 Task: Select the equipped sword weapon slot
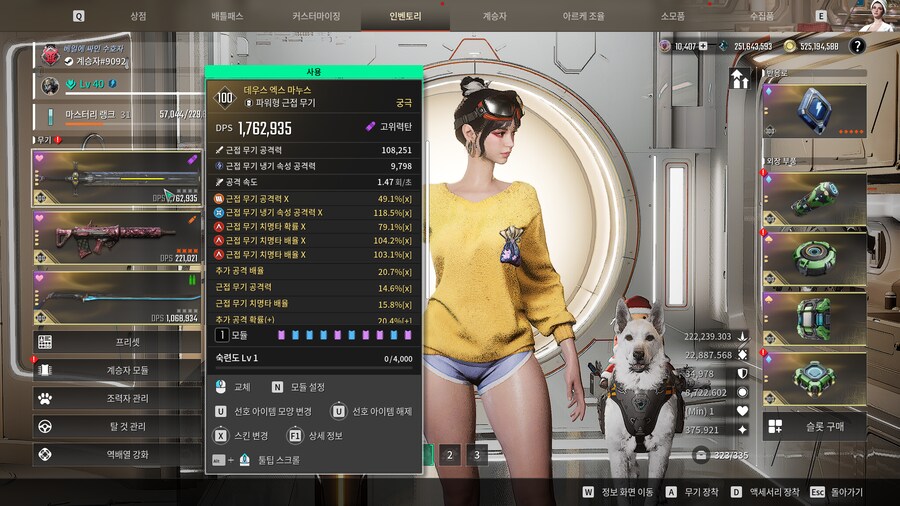(117, 178)
